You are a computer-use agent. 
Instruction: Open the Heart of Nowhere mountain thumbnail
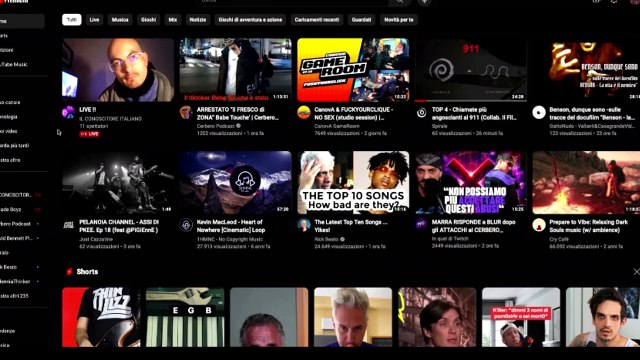click(x=236, y=182)
